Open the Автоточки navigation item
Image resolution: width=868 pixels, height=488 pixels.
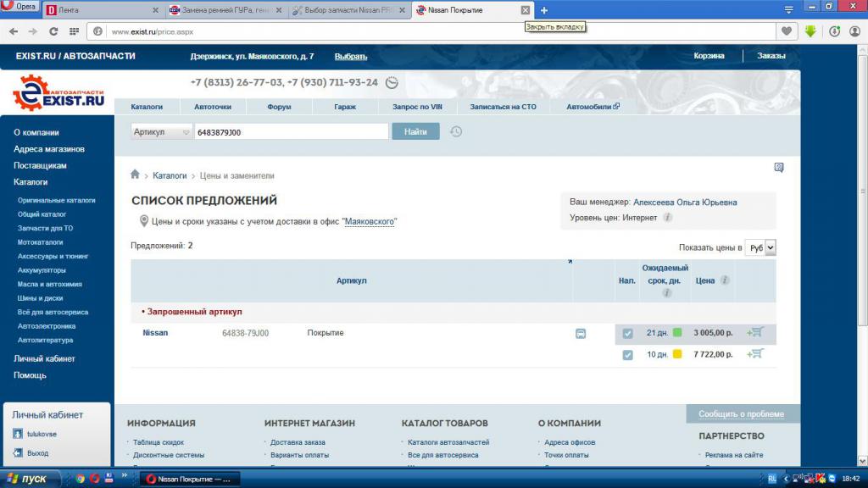click(213, 107)
